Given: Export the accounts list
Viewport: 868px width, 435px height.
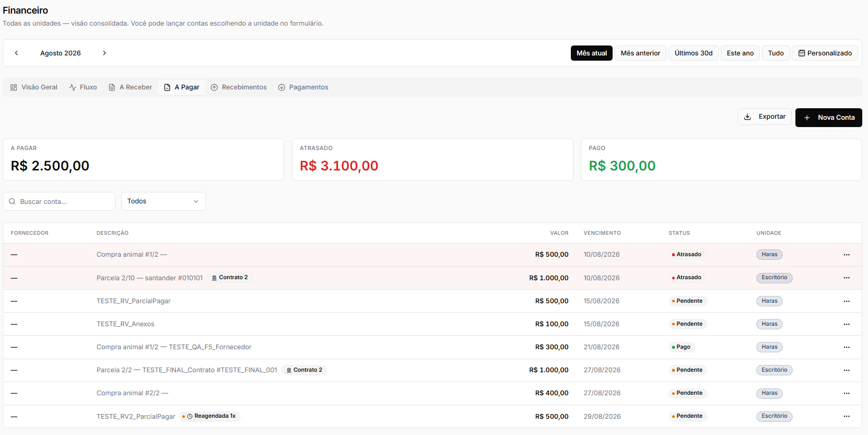Looking at the screenshot, I should (765, 117).
